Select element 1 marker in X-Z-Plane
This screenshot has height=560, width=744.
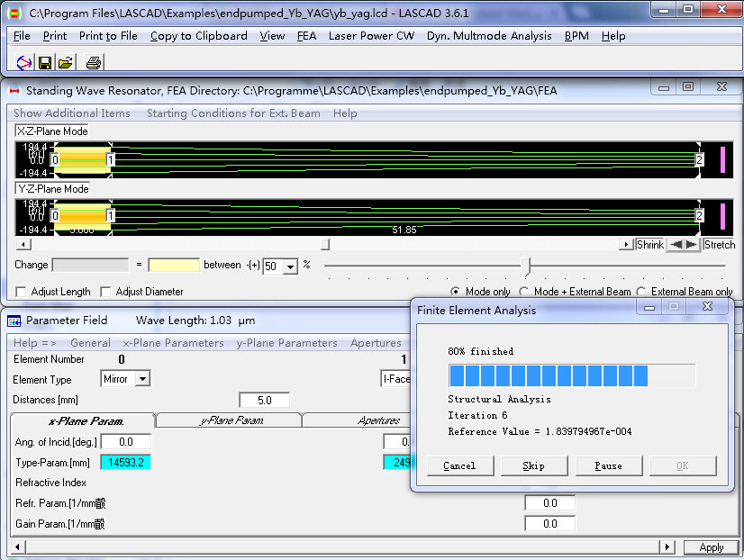click(x=110, y=159)
